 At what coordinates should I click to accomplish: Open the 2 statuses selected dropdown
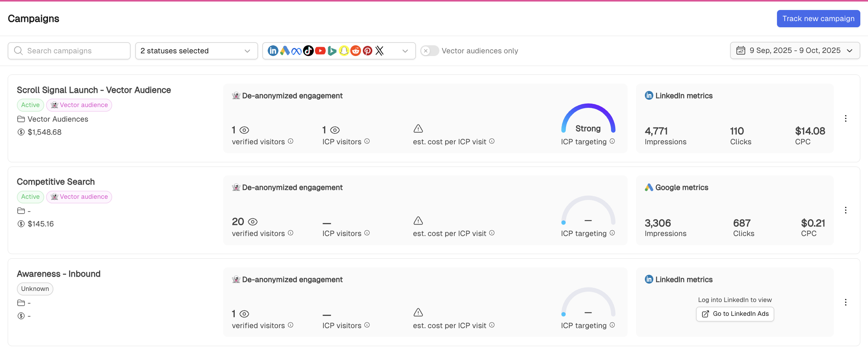196,51
